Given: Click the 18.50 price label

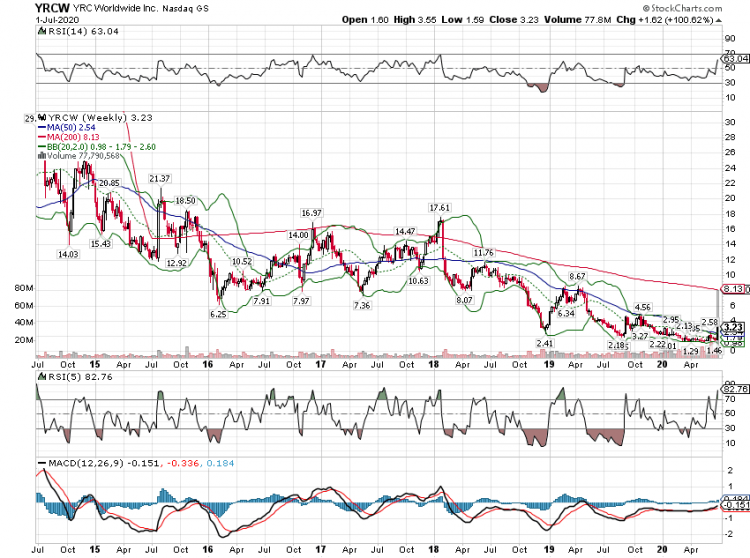Looking at the screenshot, I should [186, 201].
